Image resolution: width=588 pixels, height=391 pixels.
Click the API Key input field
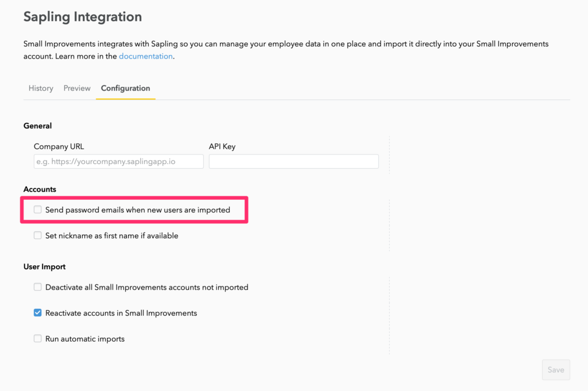point(293,161)
